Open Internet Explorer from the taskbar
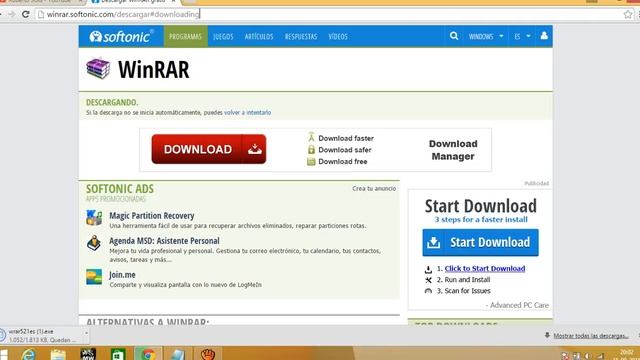The width and height of the screenshot is (640, 360). pyautogui.click(x=29, y=354)
